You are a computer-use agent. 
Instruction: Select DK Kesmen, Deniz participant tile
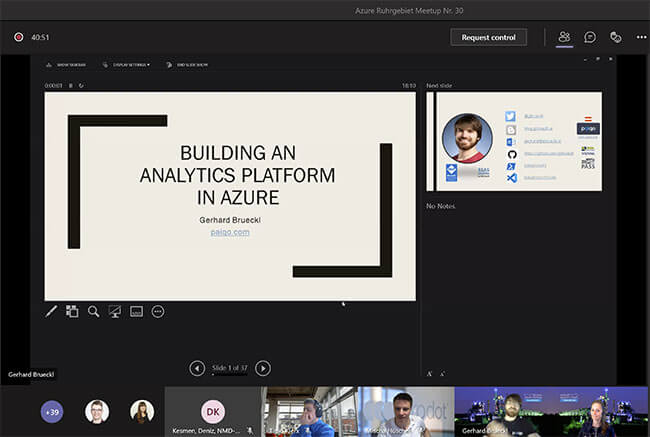pyautogui.click(x=213, y=412)
